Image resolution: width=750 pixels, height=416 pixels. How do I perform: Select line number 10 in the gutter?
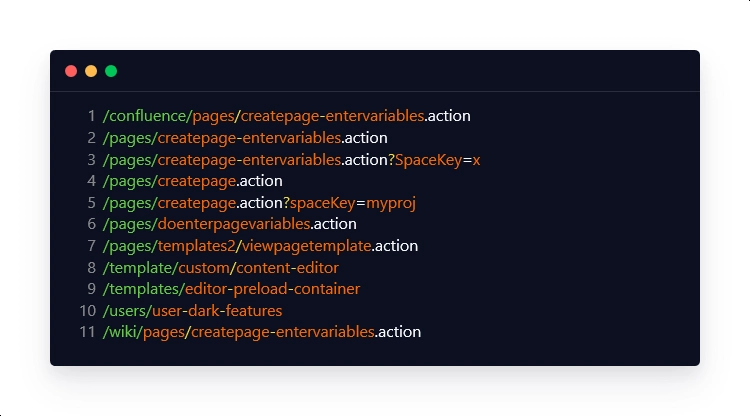pos(87,311)
